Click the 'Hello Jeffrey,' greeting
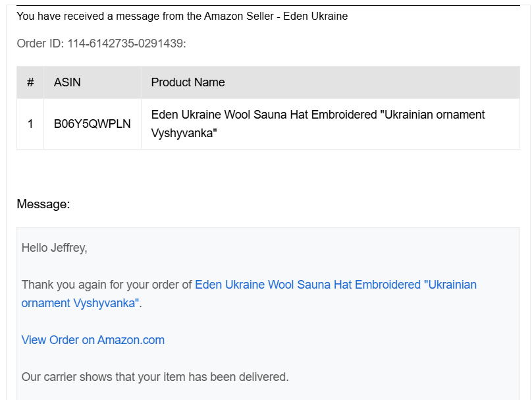Viewport: 532px width, 400px height. (54, 248)
